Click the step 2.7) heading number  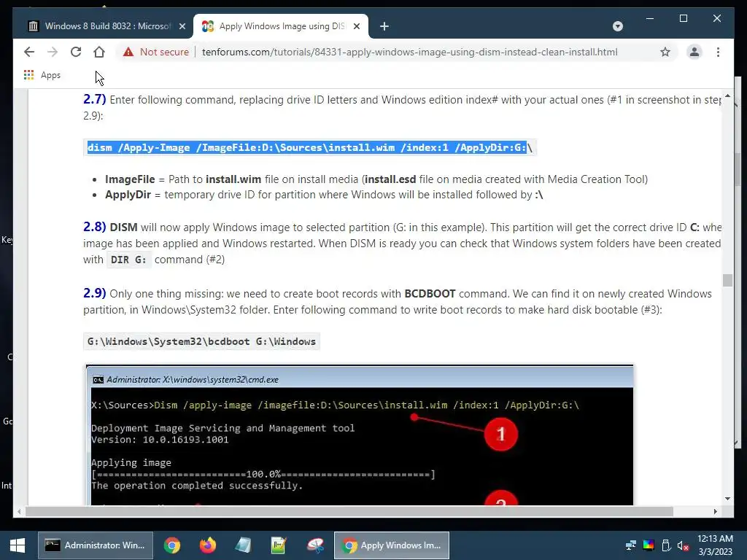click(94, 99)
